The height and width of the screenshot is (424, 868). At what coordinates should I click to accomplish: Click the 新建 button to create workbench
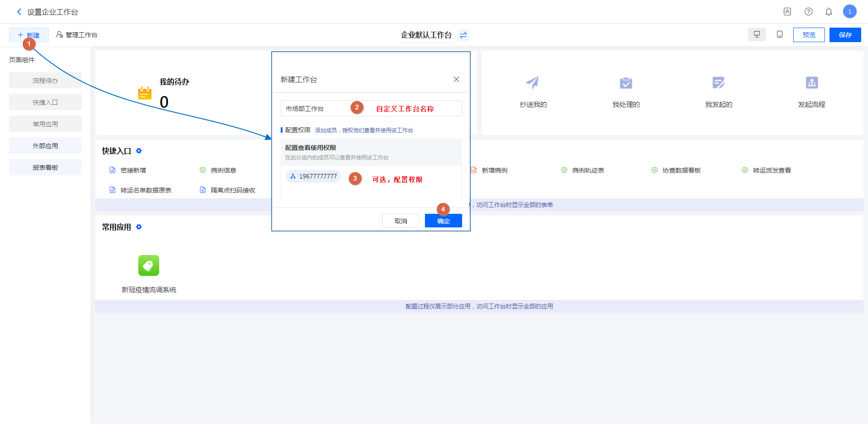[29, 35]
